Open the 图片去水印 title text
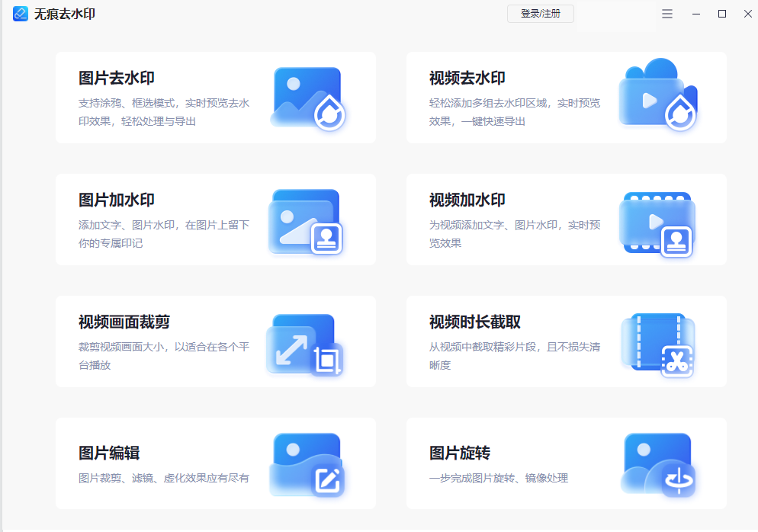This screenshot has height=532, width=758. click(x=117, y=79)
